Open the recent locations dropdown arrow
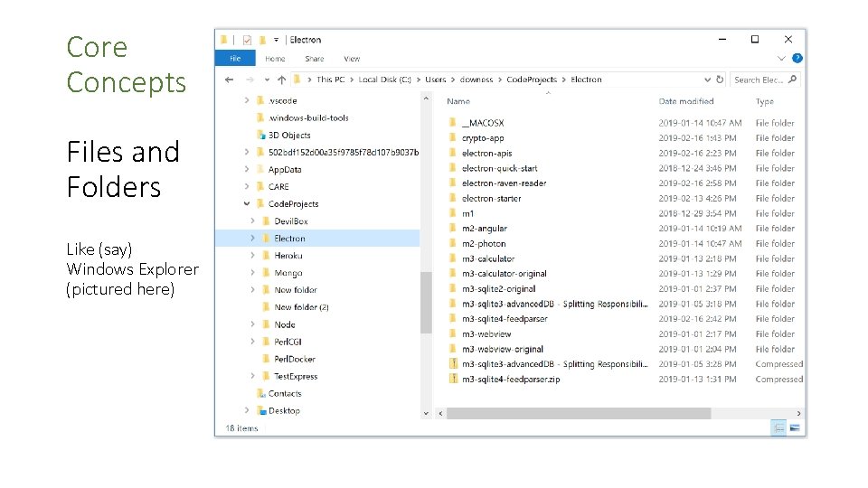Image resolution: width=868 pixels, height=488 pixels. (267, 80)
